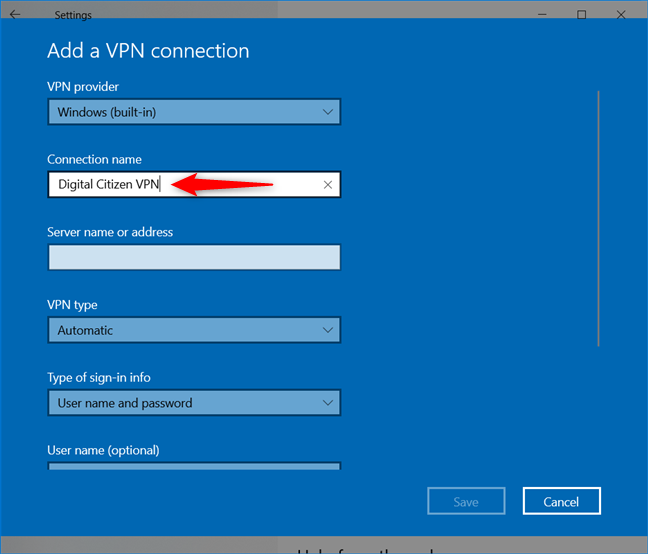This screenshot has height=554, width=648.
Task: Clear the Connection name field text
Action: 328,185
